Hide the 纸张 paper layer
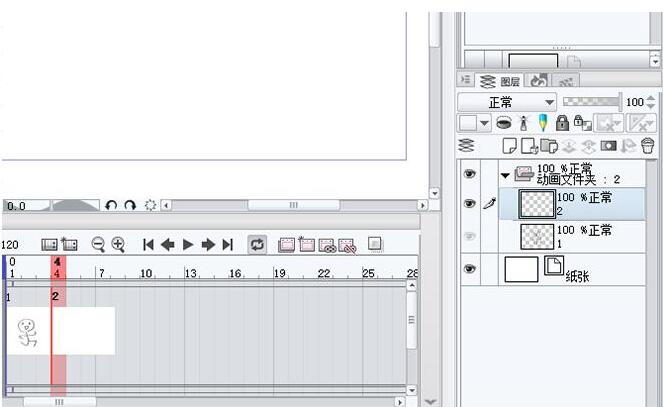Screen dimensions: 663x407 point(469,269)
